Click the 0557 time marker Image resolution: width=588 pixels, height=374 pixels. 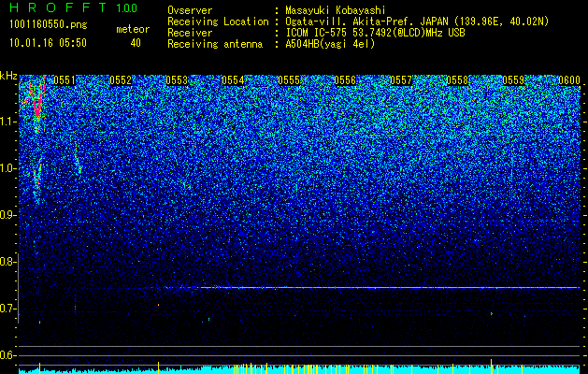(401, 80)
